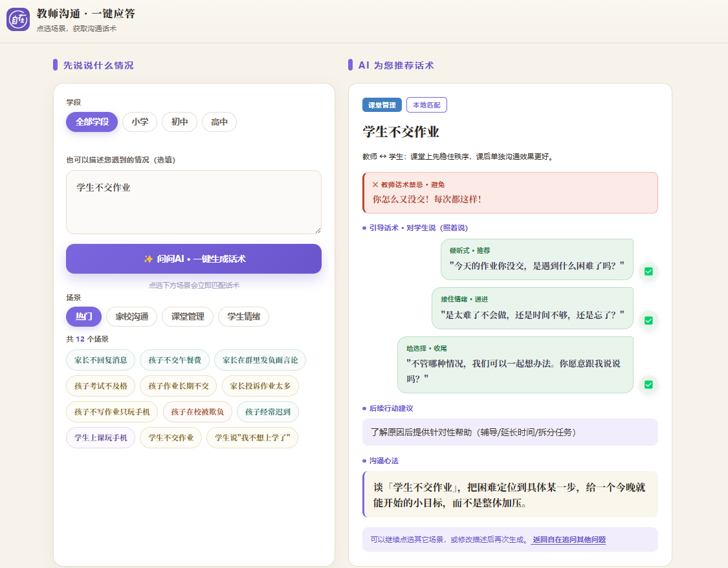Click the 教师沟通·一键应答 page title
This screenshot has height=568, width=728.
coord(86,14)
